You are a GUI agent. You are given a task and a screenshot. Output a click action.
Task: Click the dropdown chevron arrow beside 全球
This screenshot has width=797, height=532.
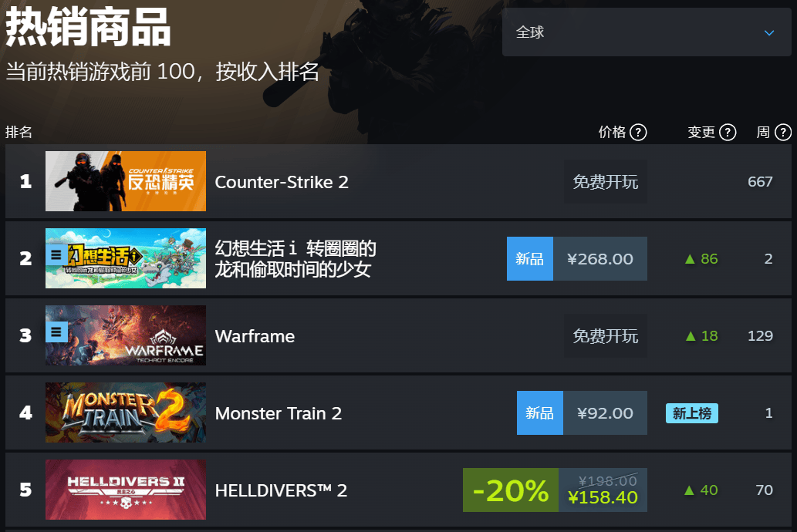coord(769,33)
